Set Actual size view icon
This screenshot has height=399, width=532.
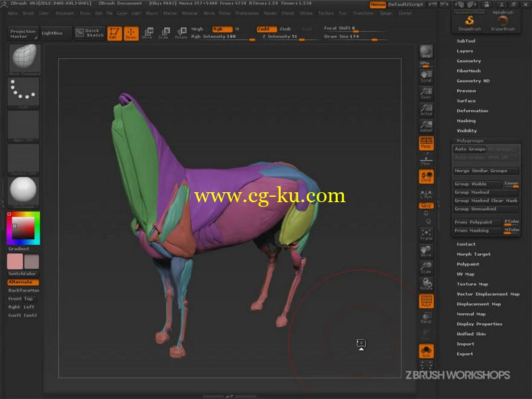[426, 110]
